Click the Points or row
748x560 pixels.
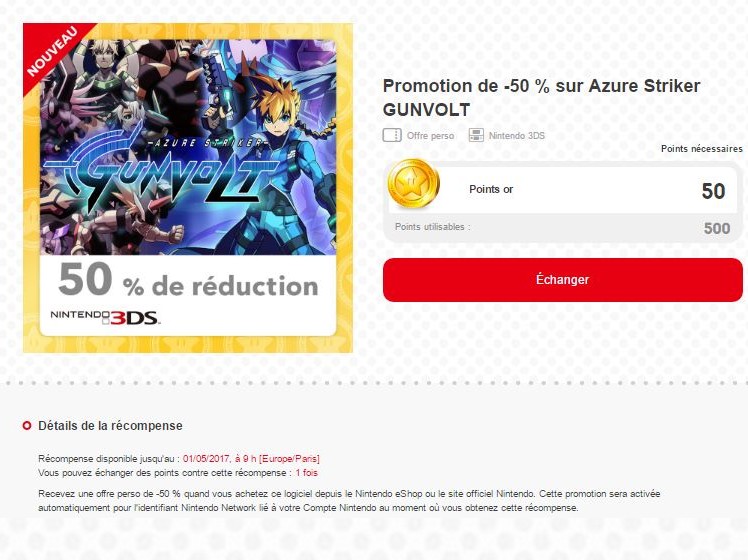point(563,189)
